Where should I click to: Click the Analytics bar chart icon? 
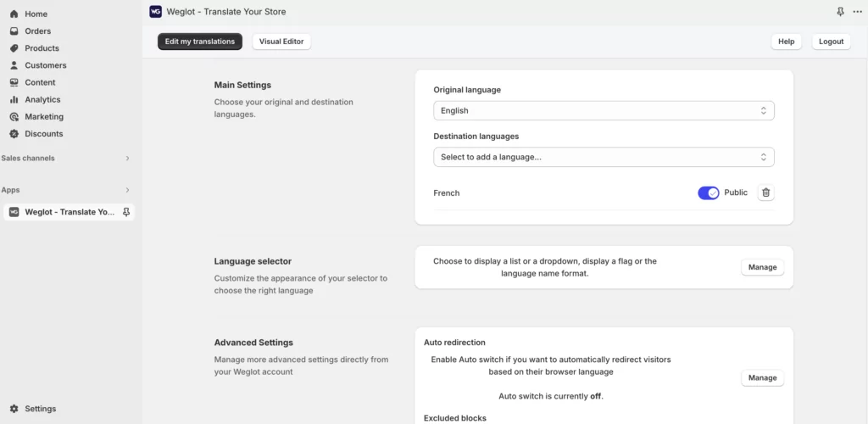(x=14, y=99)
